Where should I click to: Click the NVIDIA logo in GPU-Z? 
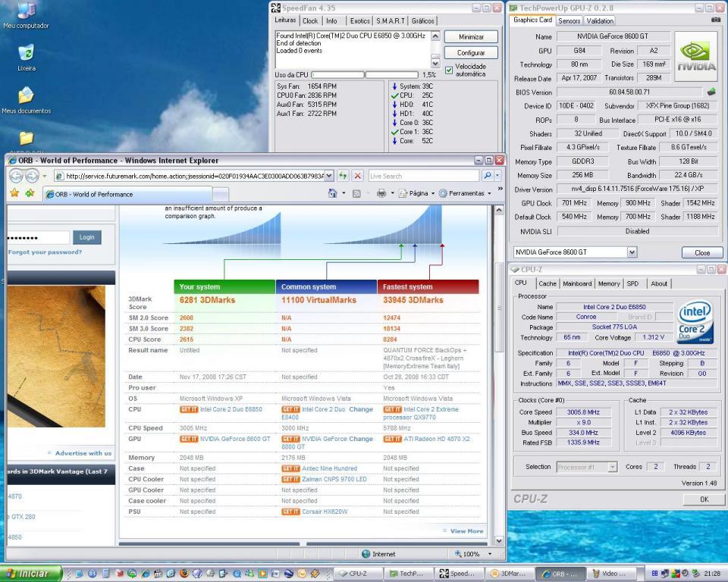click(x=695, y=56)
